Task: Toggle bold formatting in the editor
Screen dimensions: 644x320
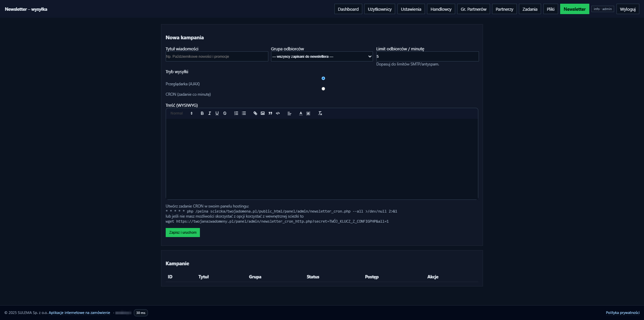Action: [202, 113]
